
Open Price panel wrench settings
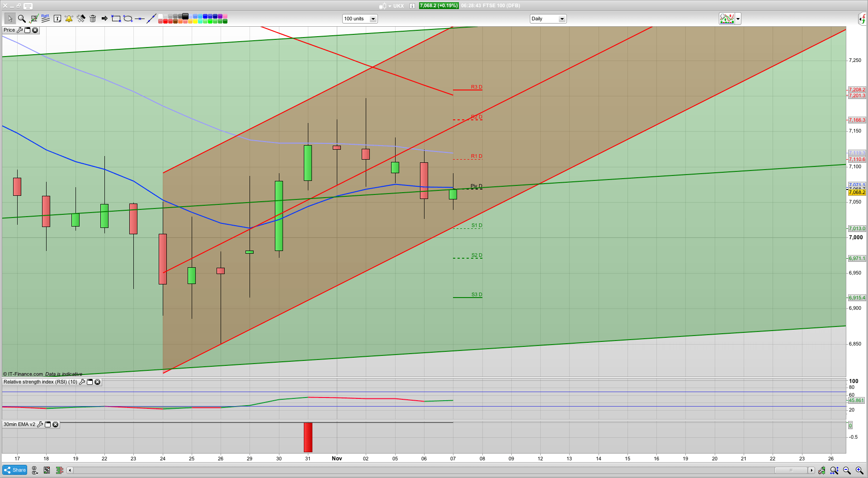19,30
